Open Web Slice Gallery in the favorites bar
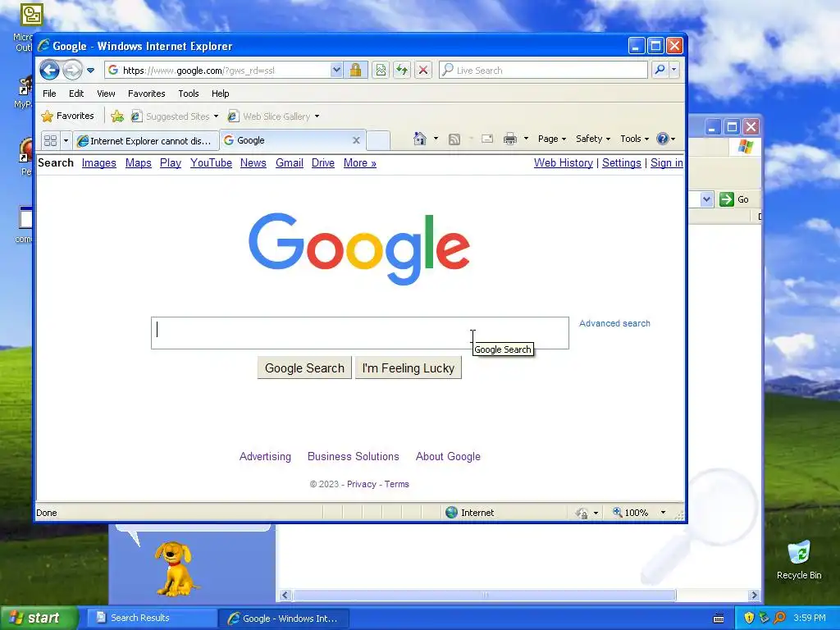 coord(273,116)
